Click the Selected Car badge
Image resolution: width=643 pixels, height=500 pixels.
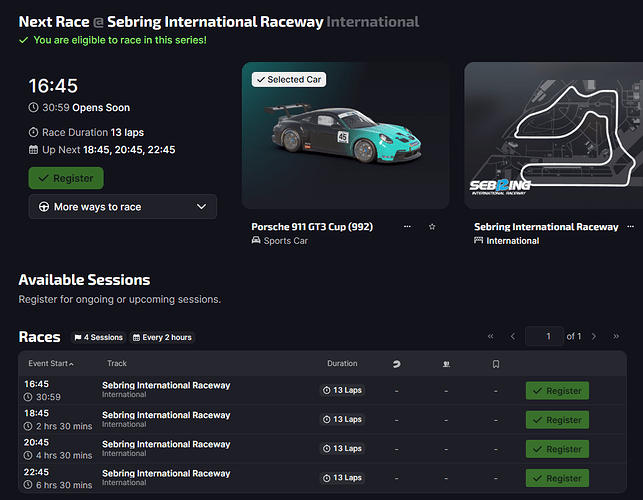click(288, 79)
